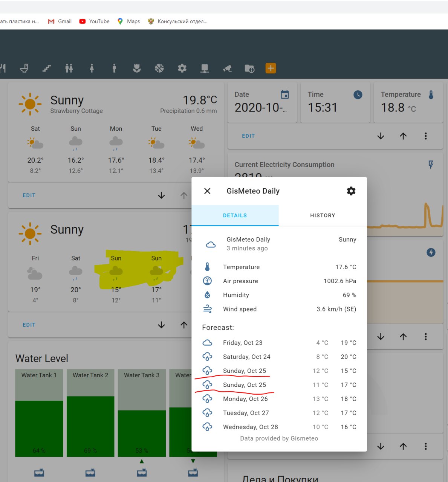Open Time entity showing 15:31
Image resolution: width=448 pixels, height=482 pixels.
pos(336,102)
